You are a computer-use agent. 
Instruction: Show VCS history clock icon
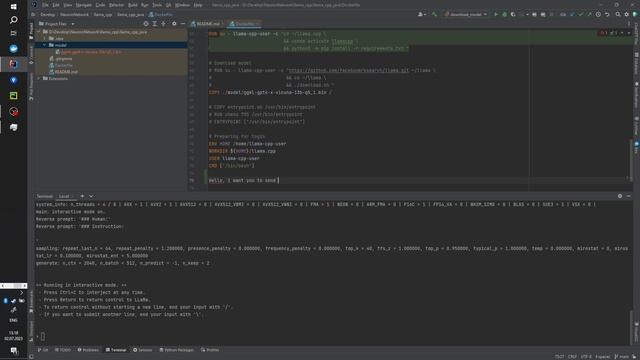598,14
